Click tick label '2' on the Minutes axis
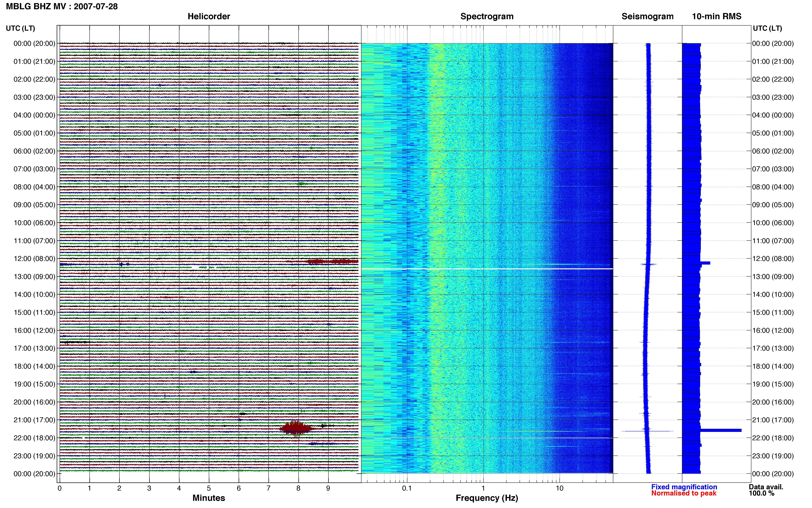The width and height of the screenshot is (812, 508). pyautogui.click(x=119, y=488)
